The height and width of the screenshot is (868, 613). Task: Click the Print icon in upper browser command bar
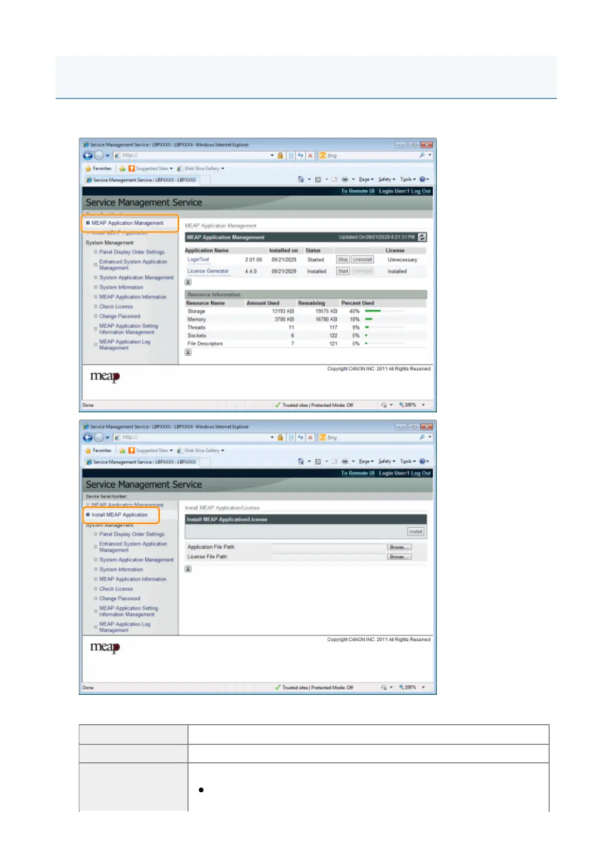coord(345,179)
